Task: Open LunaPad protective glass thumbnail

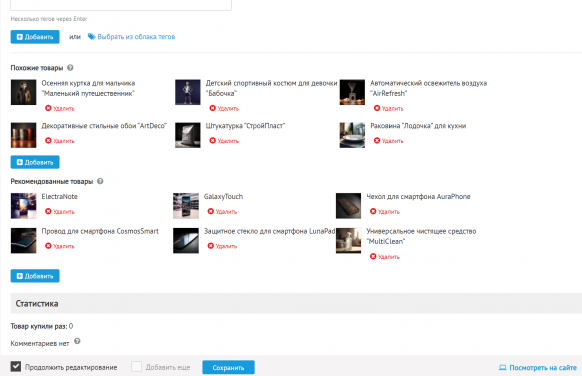Action: (186, 241)
